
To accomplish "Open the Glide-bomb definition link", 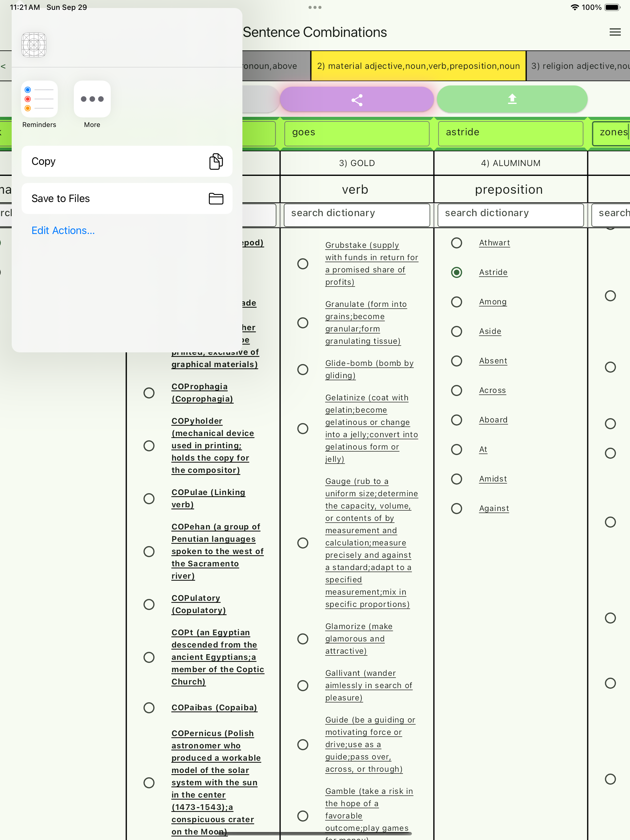I will [x=369, y=369].
